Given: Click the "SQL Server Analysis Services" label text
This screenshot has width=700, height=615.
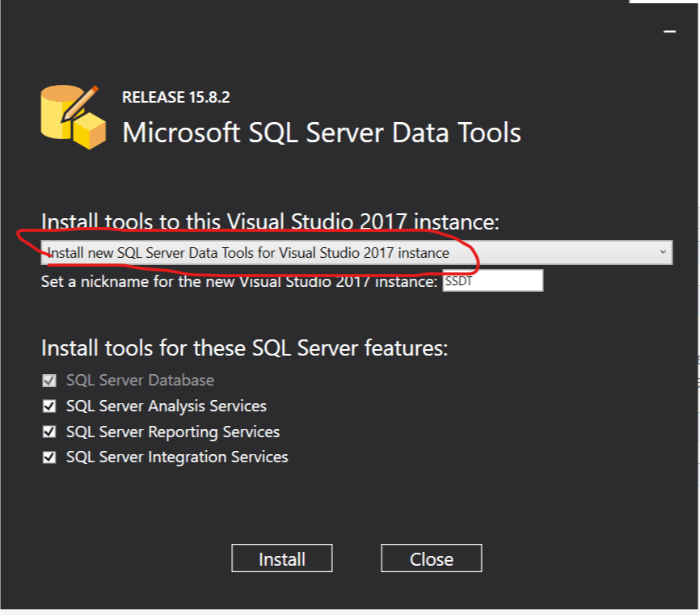Looking at the screenshot, I should point(166,406).
